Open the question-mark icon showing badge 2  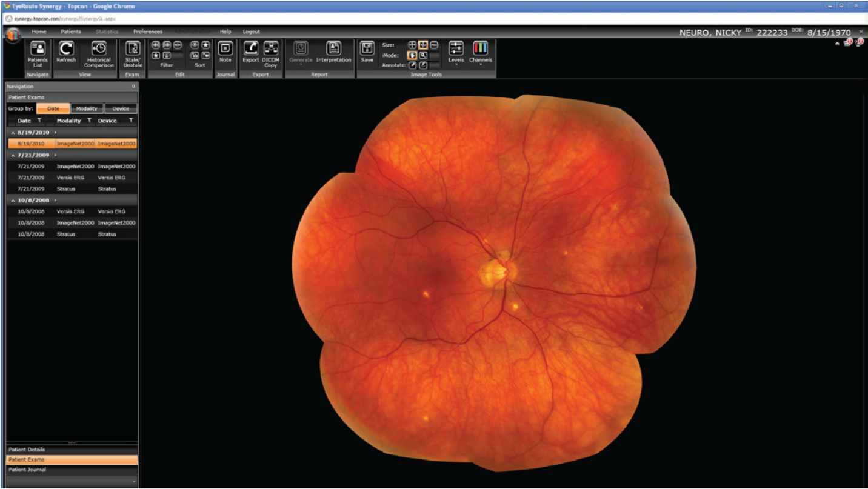pos(858,42)
